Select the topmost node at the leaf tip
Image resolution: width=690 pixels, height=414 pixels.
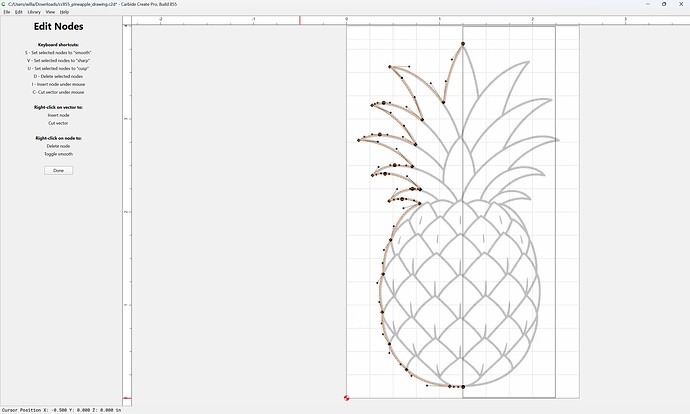click(463, 44)
